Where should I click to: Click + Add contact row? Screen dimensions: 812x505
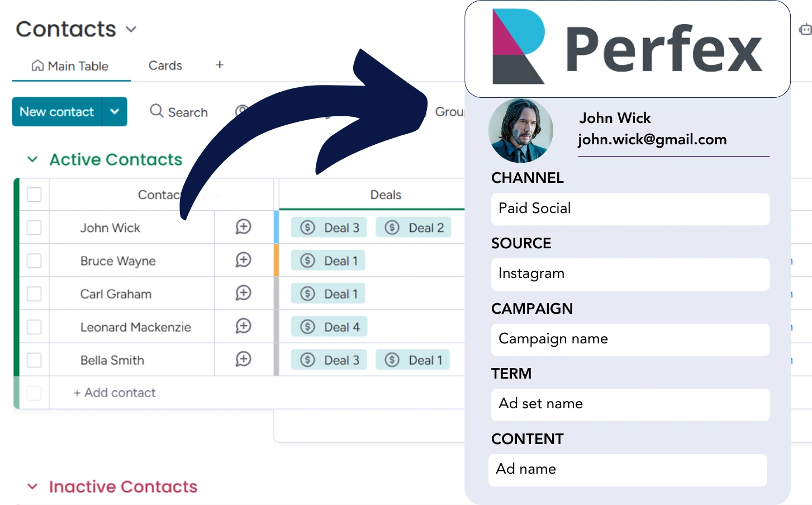tap(115, 393)
